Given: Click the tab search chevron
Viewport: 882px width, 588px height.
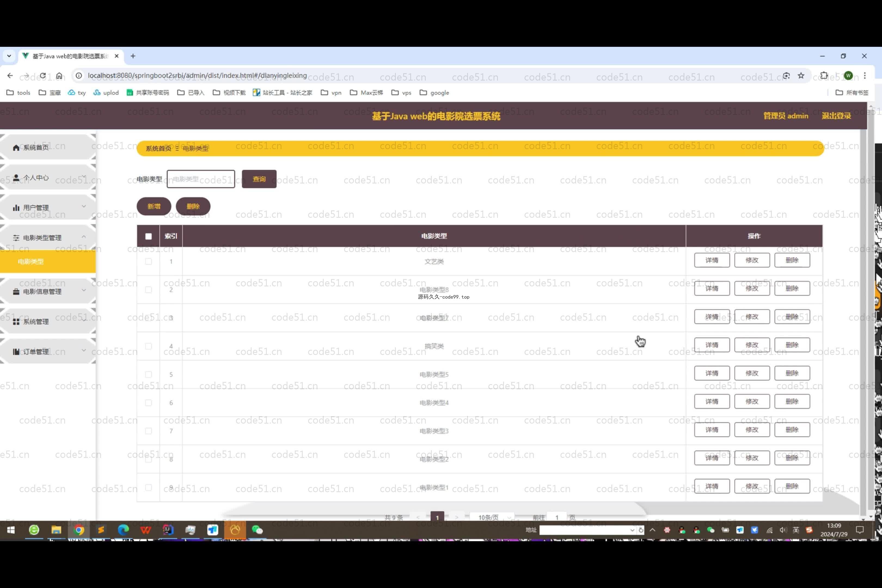Looking at the screenshot, I should [9, 56].
